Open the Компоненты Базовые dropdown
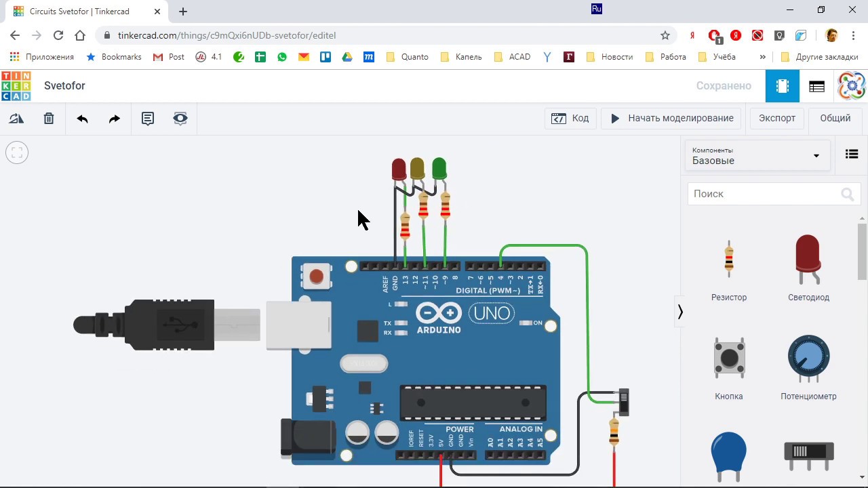Image resolution: width=868 pixels, height=488 pixels. [757, 155]
